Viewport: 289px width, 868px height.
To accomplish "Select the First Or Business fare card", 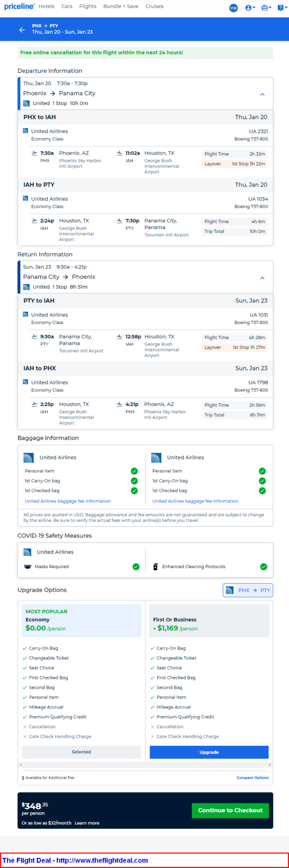I will pyautogui.click(x=209, y=620).
